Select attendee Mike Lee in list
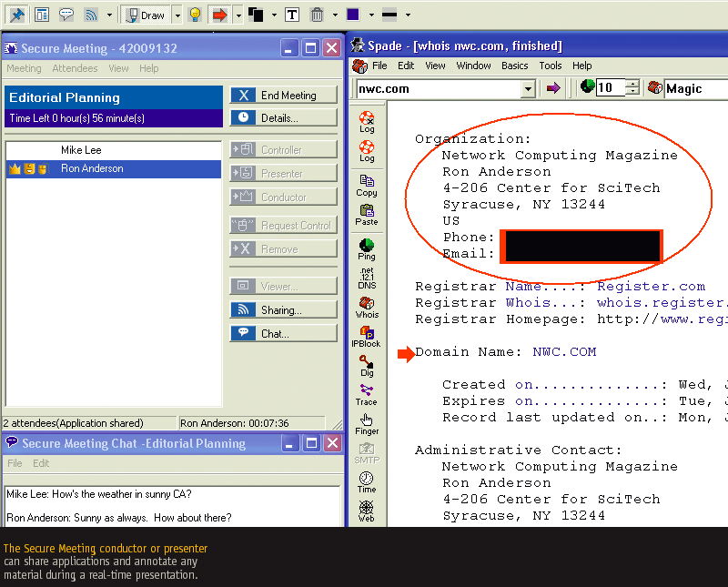This screenshot has height=587, width=728. [x=114, y=150]
